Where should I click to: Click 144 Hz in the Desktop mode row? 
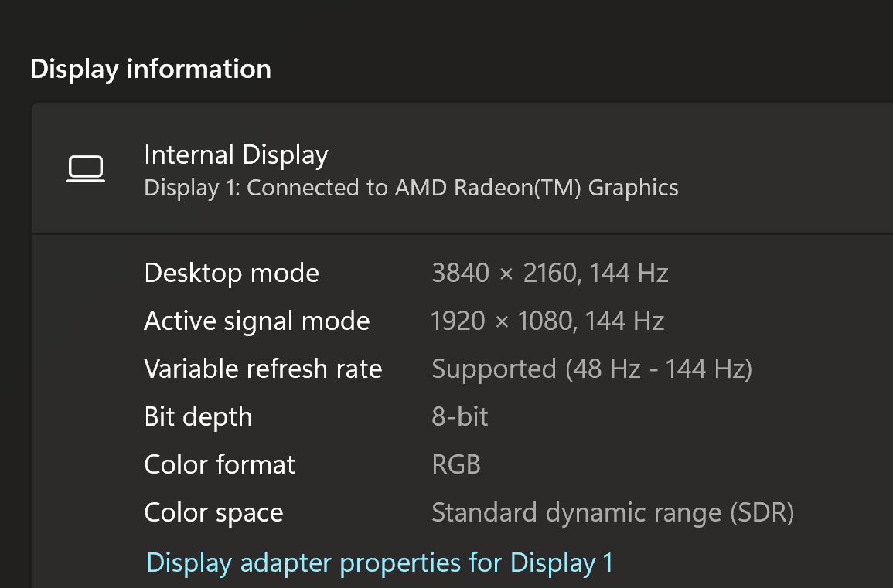(629, 273)
